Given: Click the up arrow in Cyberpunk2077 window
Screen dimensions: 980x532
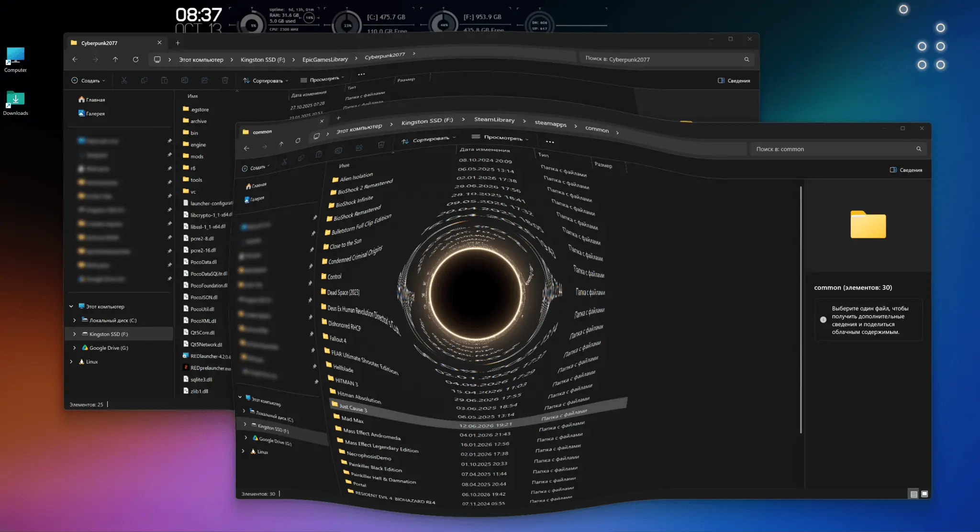Looking at the screenshot, I should [115, 59].
